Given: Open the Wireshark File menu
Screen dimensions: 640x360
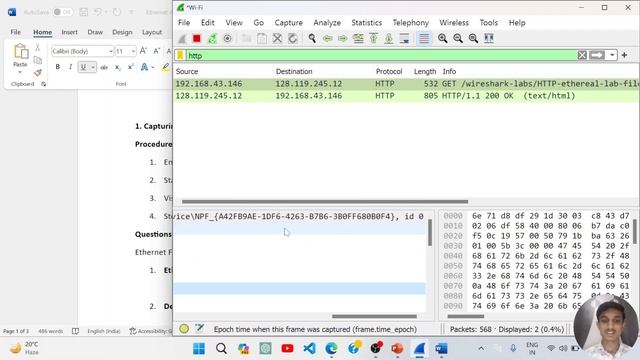Looking at the screenshot, I should [184, 23].
